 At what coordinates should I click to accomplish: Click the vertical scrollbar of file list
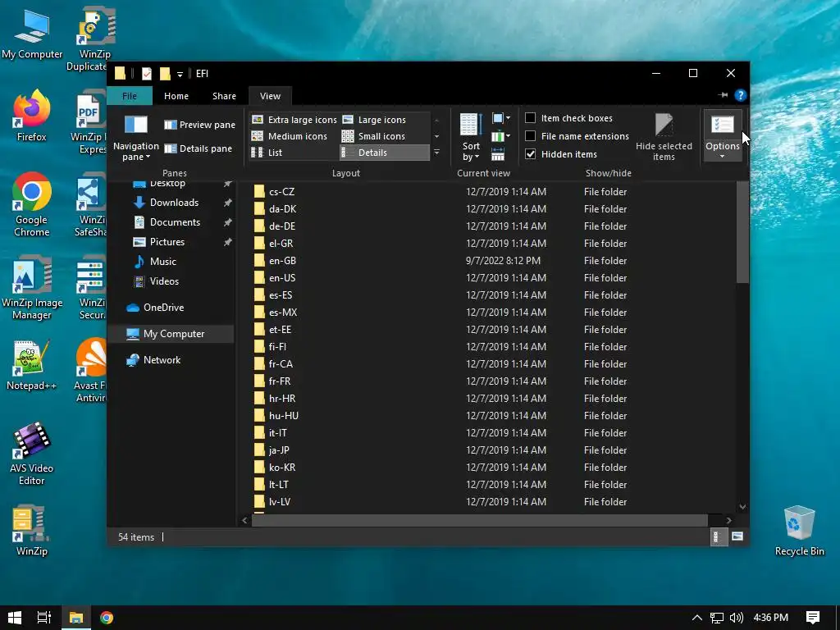tap(742, 232)
